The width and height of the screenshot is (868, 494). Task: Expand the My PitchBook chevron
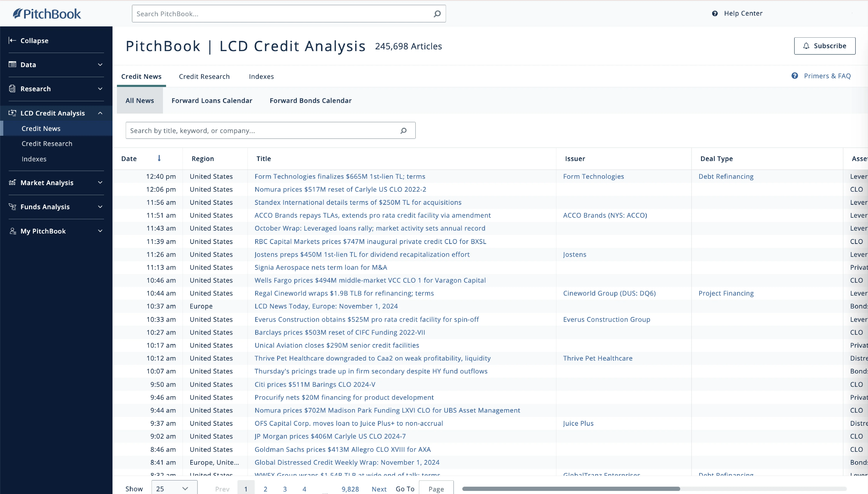(100, 231)
